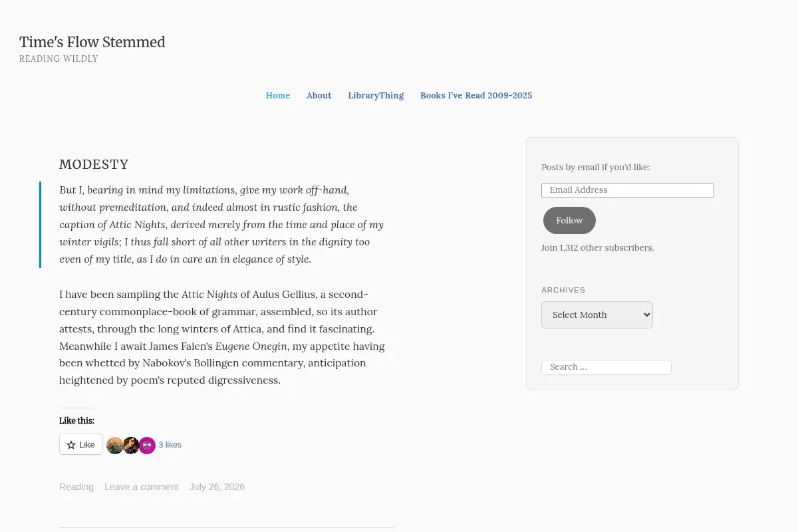Screen dimensions: 798x532
Task: Open the Modesty post title
Action: [x=94, y=164]
